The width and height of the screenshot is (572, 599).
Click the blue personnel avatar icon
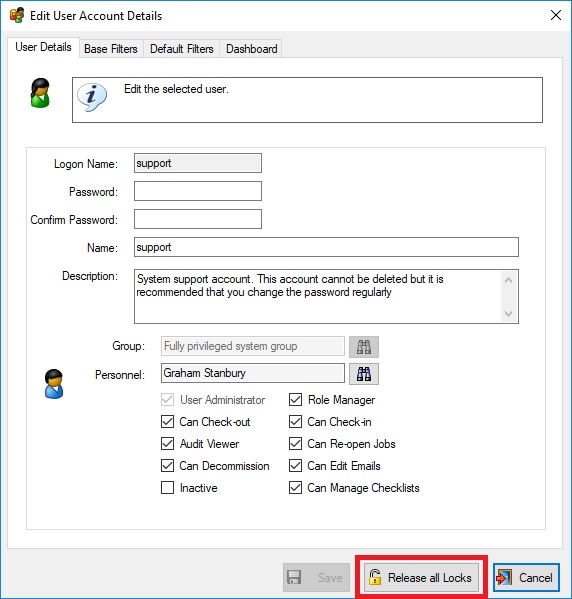[x=53, y=384]
